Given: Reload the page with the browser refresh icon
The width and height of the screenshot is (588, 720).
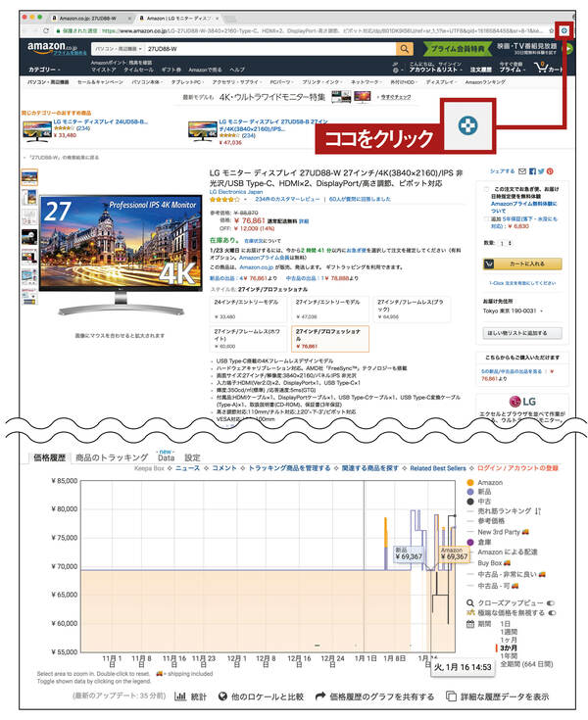Looking at the screenshot, I should pyautogui.click(x=46, y=30).
